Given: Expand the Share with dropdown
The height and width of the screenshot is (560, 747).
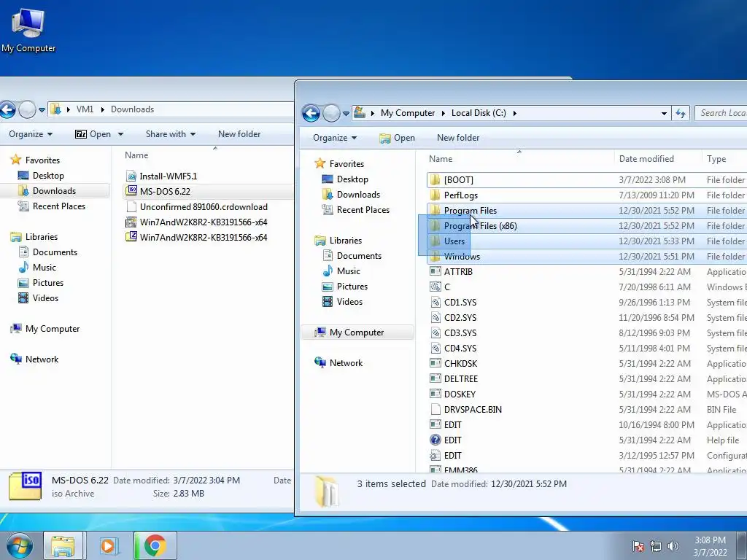Looking at the screenshot, I should tap(171, 134).
